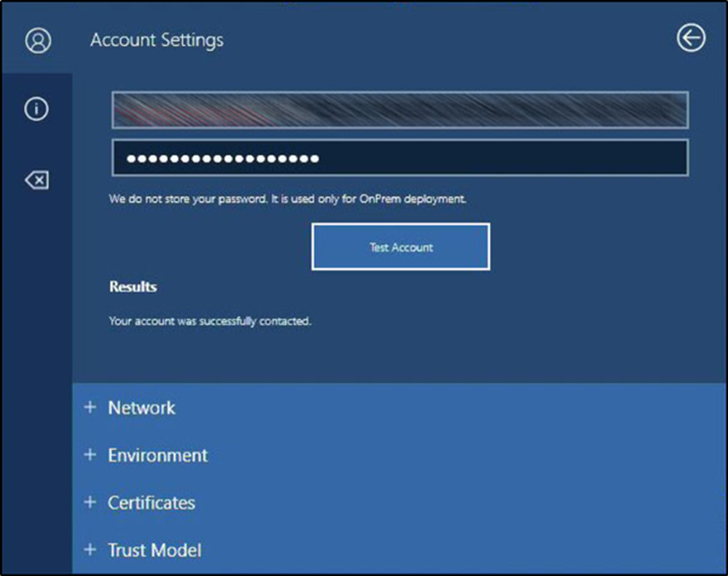Go back using the top-right arrow icon
Screen dimensions: 728x576
point(690,38)
